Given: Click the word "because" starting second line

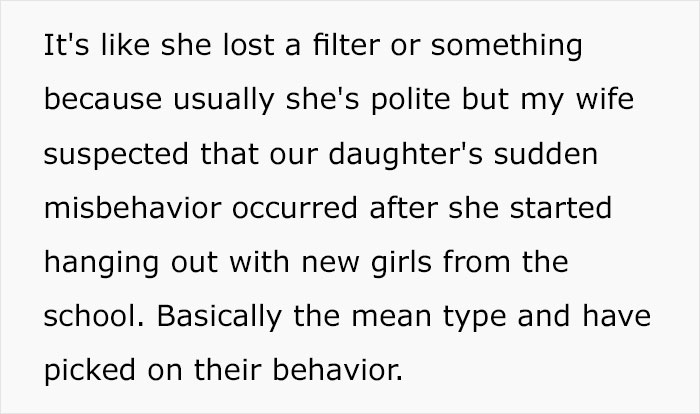Looking at the screenshot, I should pos(98,101).
